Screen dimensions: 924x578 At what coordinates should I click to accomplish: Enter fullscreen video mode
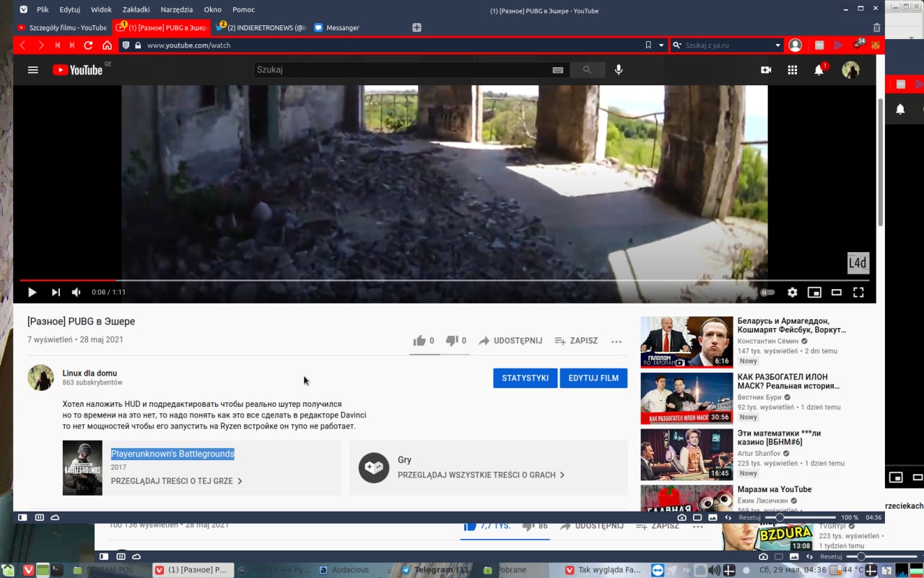coord(858,293)
